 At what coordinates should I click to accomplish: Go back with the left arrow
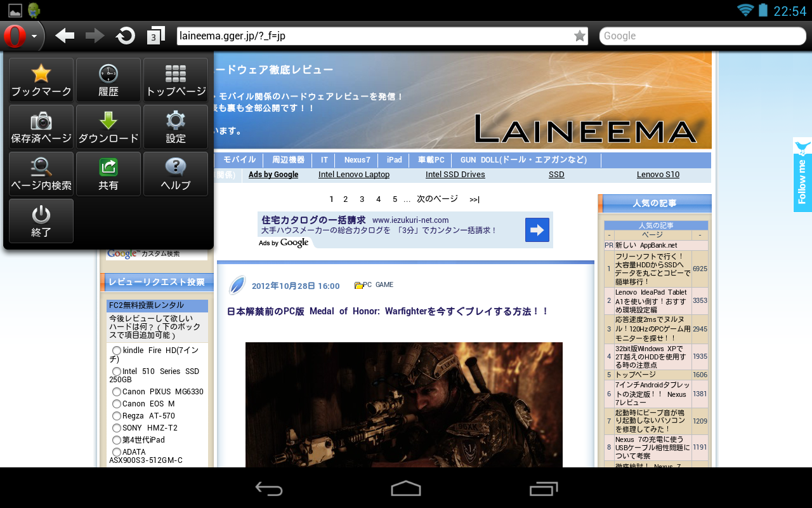tap(65, 36)
